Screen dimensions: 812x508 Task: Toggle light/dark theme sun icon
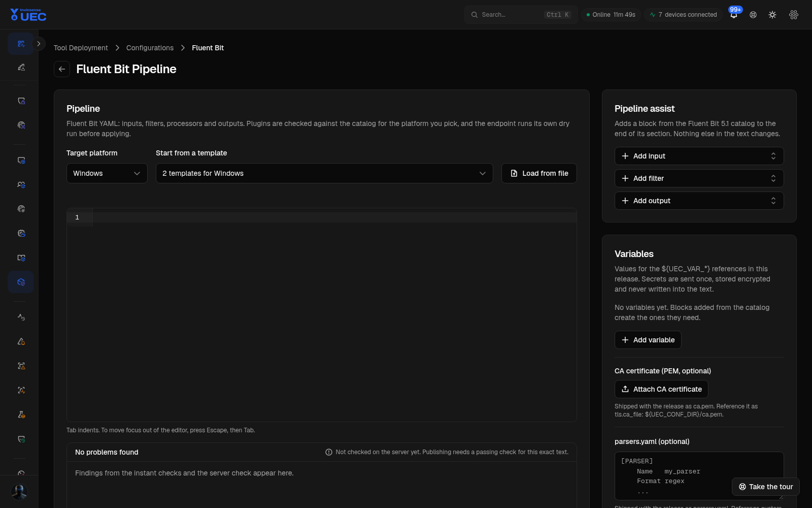(x=772, y=15)
